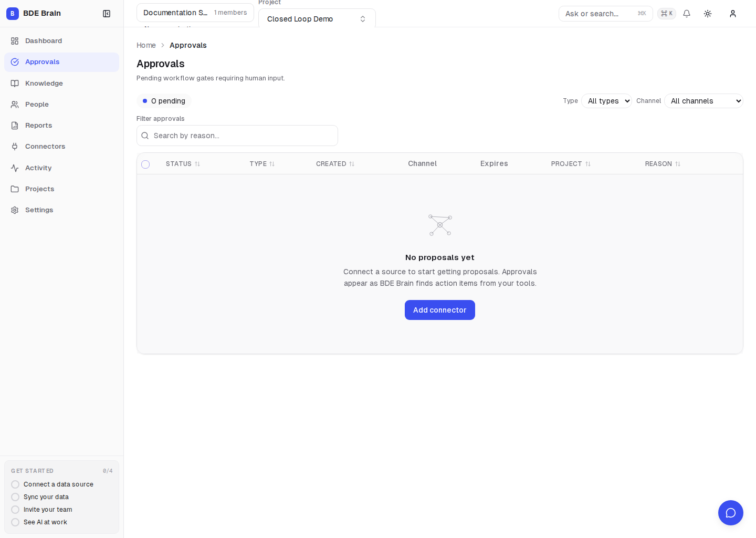Click the Add connector button
This screenshot has height=538, width=756.
click(440, 310)
